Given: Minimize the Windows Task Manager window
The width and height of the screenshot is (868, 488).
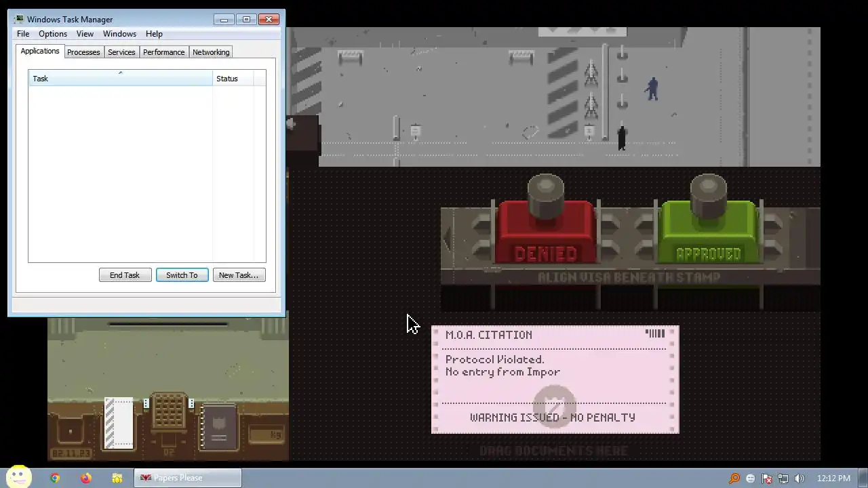Looking at the screenshot, I should (x=224, y=20).
